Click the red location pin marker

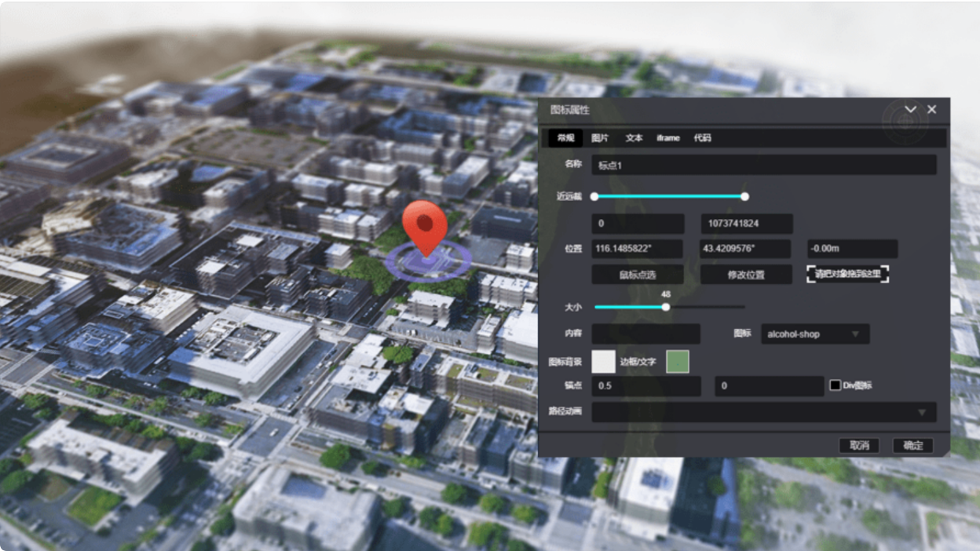point(425,224)
